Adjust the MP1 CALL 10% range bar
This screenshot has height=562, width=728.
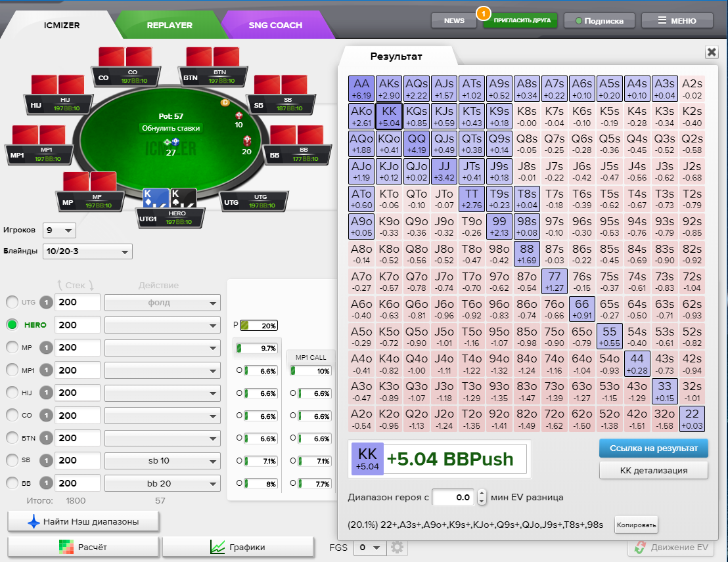pyautogui.click(x=310, y=371)
